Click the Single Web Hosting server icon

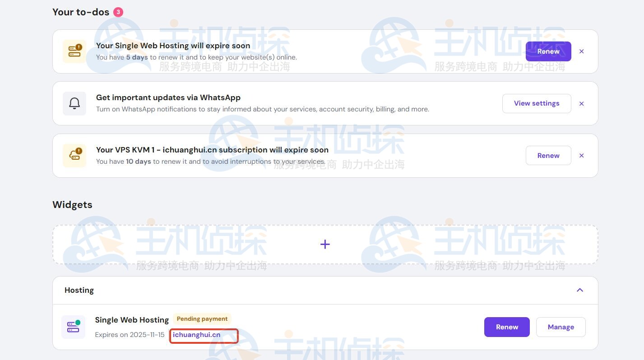(x=73, y=327)
